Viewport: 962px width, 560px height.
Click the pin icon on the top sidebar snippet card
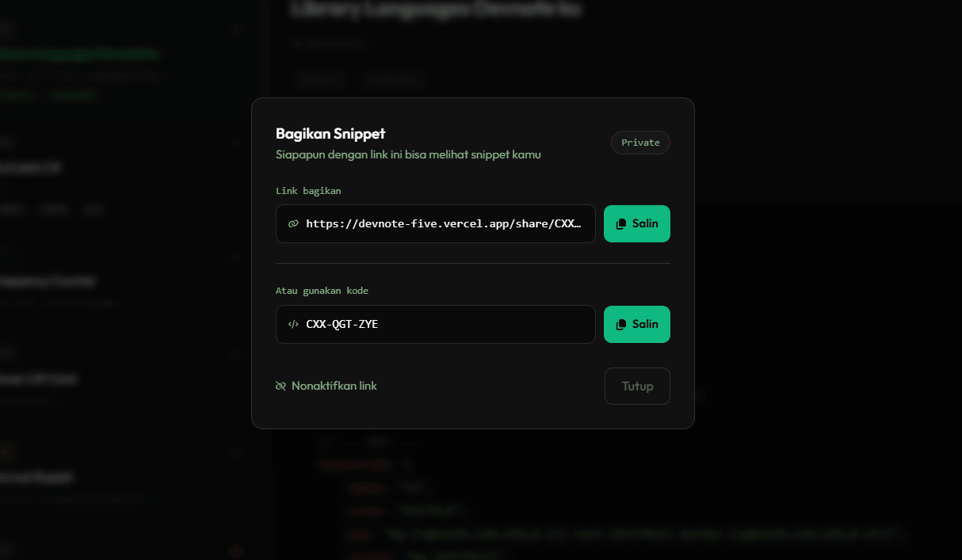[x=236, y=29]
